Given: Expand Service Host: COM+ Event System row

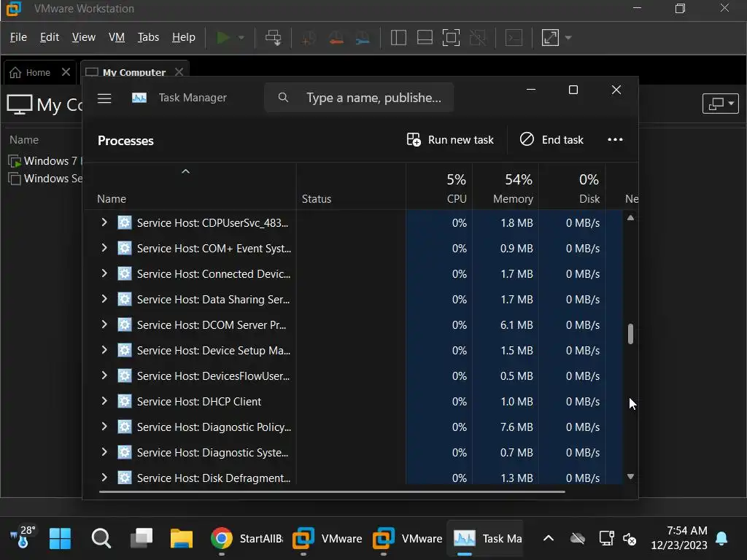Looking at the screenshot, I should [104, 248].
